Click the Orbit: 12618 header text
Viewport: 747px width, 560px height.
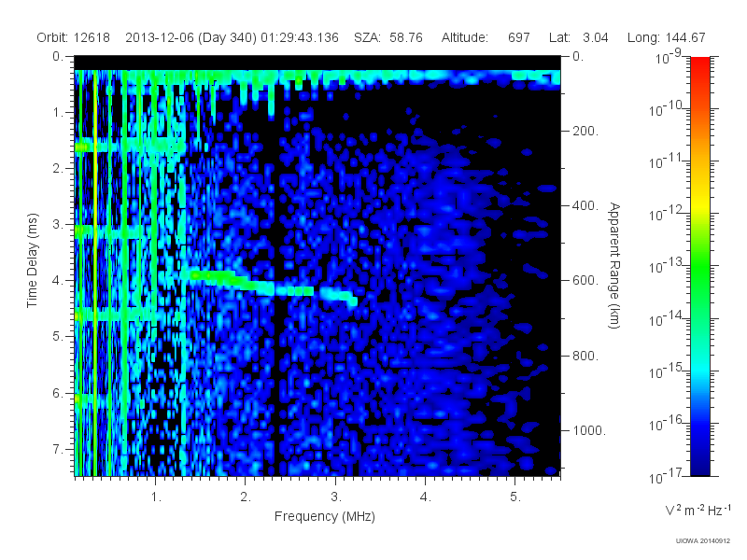coord(74,37)
